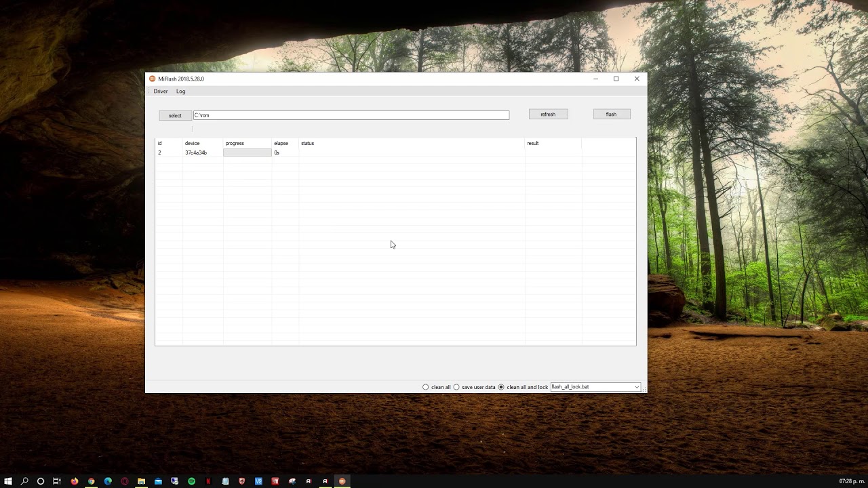Launch Microsoft Edge from the taskbar

pyautogui.click(x=108, y=481)
